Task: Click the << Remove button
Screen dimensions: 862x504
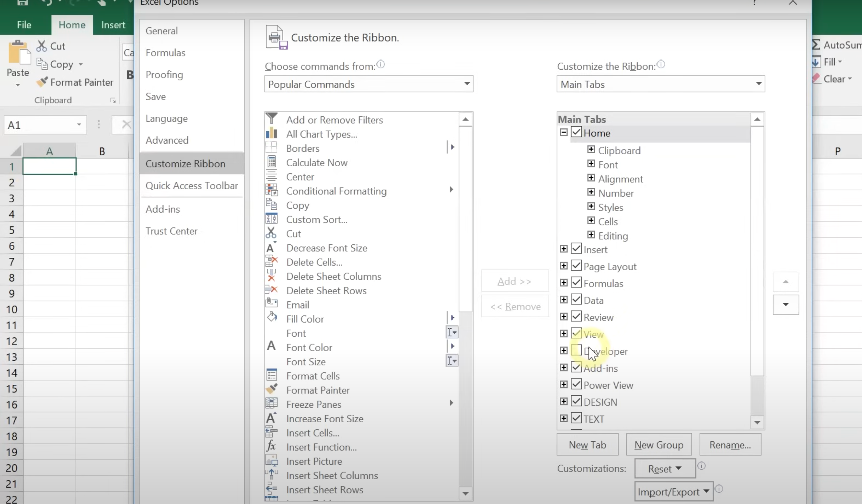Action: 515,306
